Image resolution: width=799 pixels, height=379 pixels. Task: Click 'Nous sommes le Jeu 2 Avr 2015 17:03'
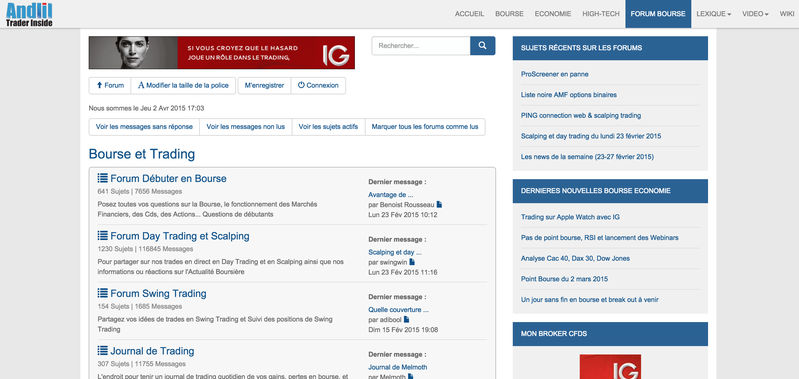click(146, 109)
